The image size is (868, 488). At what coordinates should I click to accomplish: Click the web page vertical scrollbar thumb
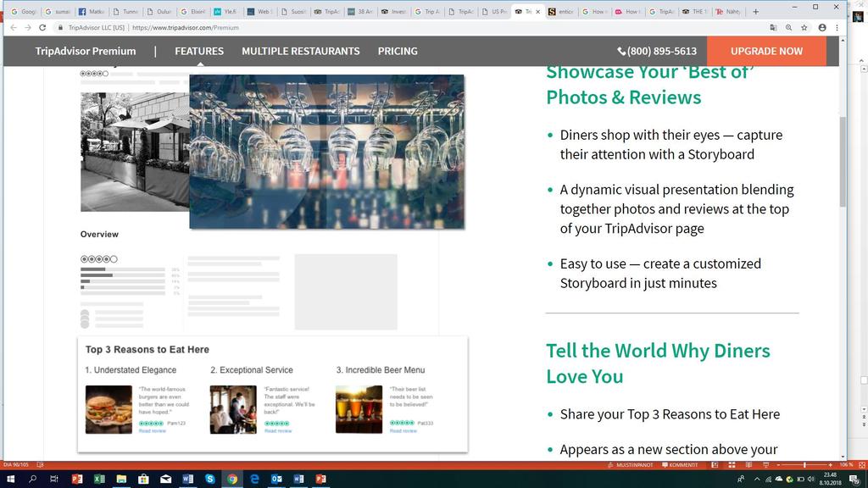click(843, 162)
